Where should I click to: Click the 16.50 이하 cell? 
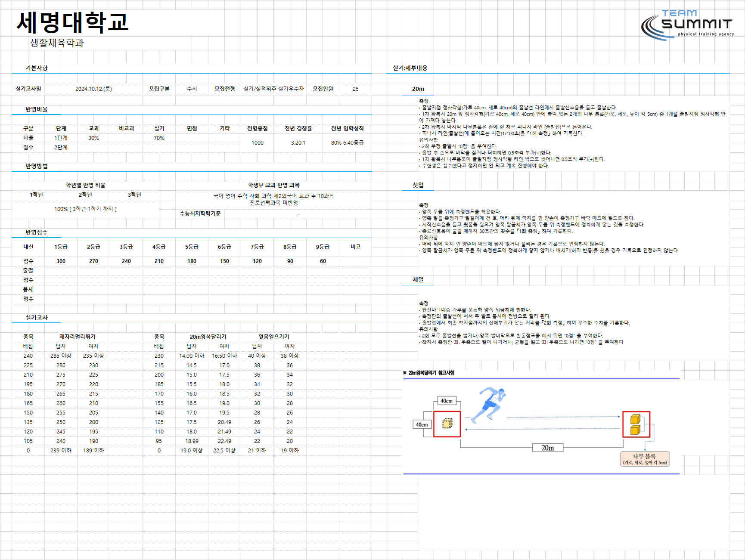pyautogui.click(x=224, y=356)
